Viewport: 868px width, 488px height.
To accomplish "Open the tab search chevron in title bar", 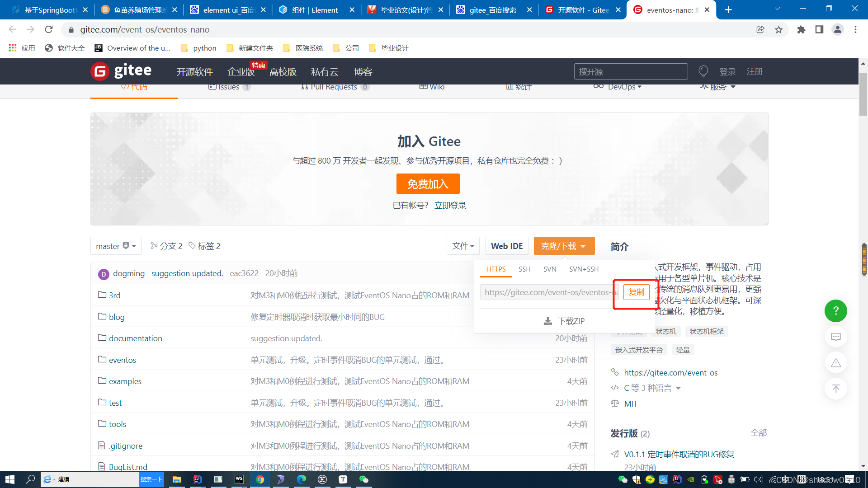I will [777, 9].
